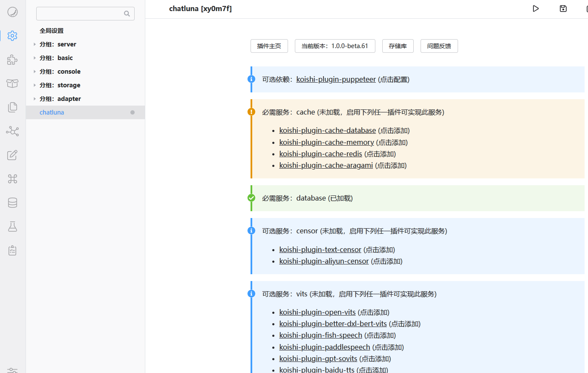Enable chatluna using the play icon
Screen dimensions: 588x373
coord(536,9)
